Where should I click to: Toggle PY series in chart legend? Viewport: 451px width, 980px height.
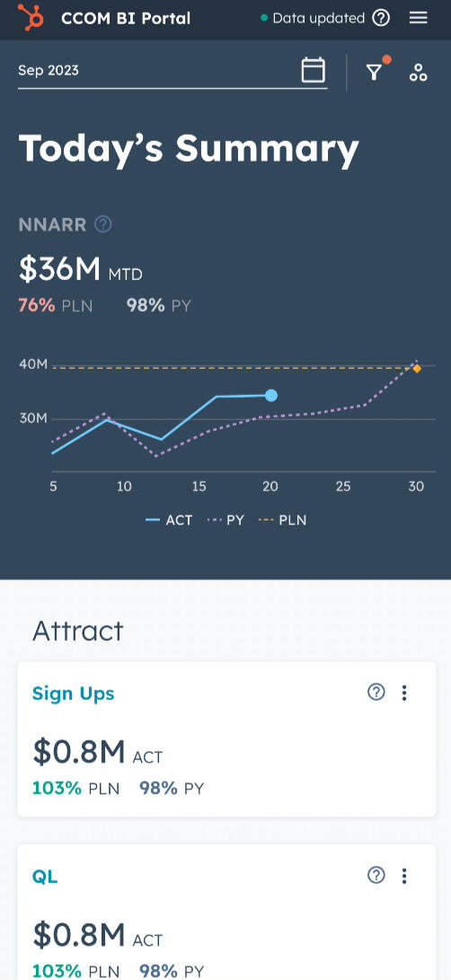pos(225,520)
